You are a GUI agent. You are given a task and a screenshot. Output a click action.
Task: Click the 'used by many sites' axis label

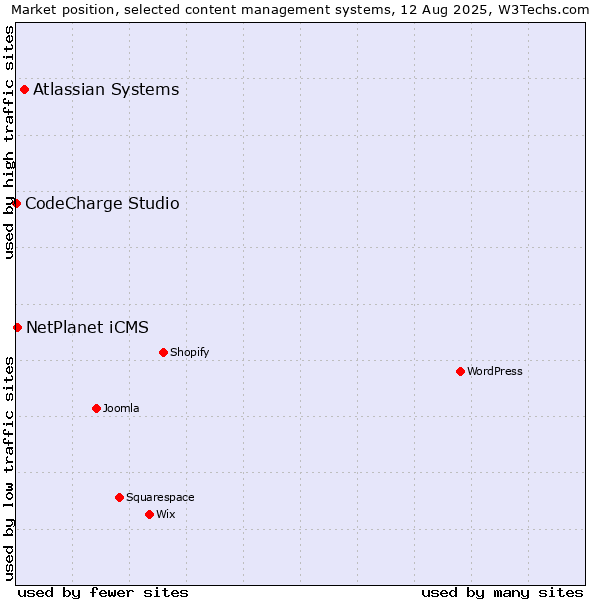[x=502, y=593]
